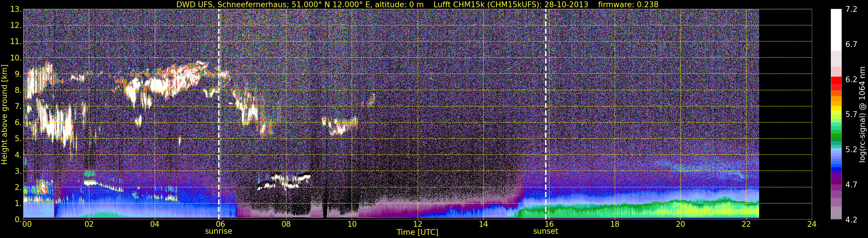Image resolution: width=868 pixels, height=238 pixels.
Task: Click colorbar tick value '4.2'
Action: pos(851,220)
